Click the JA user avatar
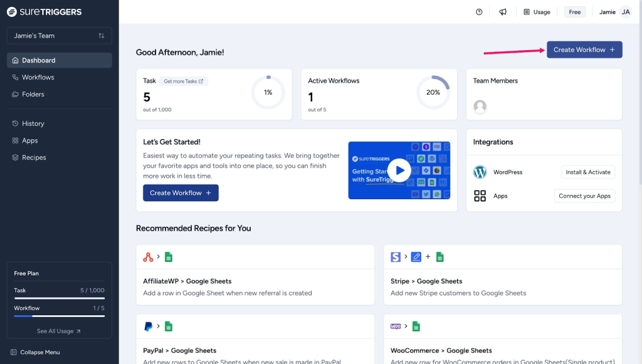The image size is (642, 364). tap(625, 12)
